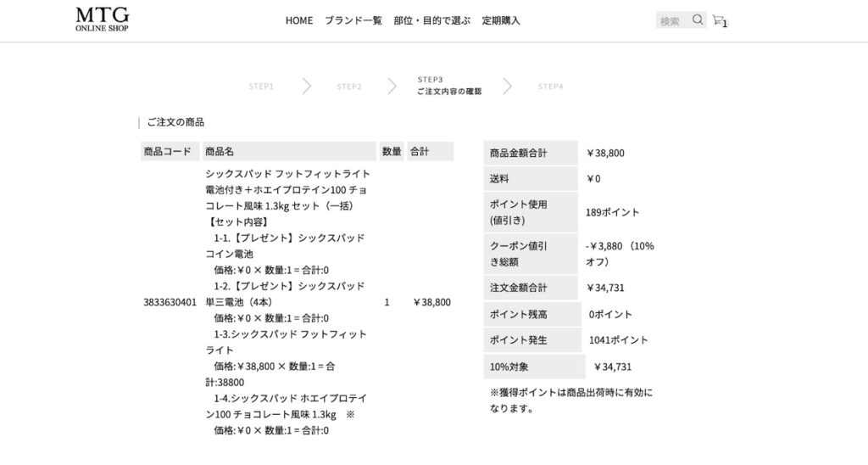Viewport: 868px width, 465px height.
Task: Select product code 3833630401
Action: (x=170, y=303)
